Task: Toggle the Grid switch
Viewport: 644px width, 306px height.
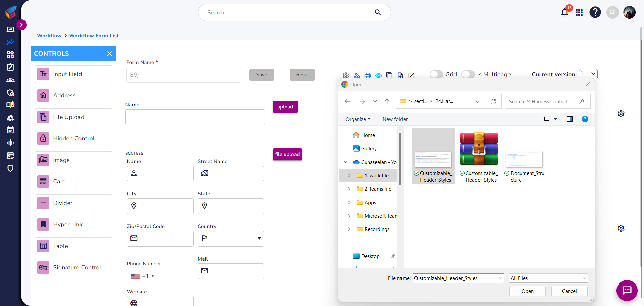Action: 436,74
